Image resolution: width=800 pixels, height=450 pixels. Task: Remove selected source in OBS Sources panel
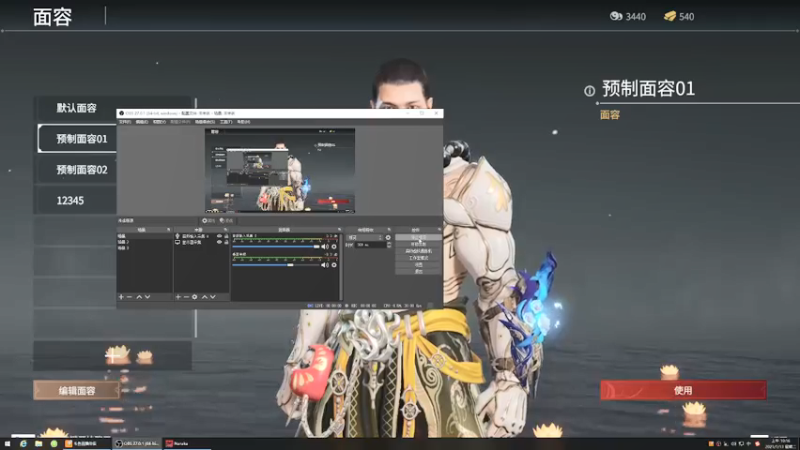(x=186, y=297)
